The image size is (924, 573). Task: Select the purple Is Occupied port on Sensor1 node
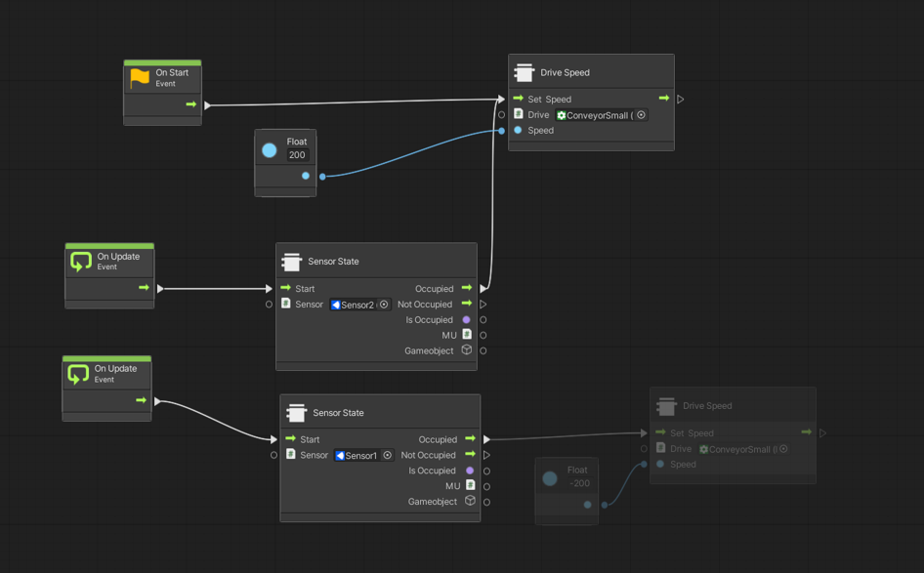pyautogui.click(x=470, y=471)
